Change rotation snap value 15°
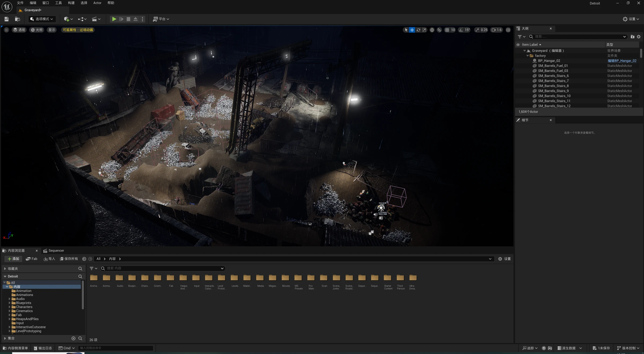Viewport: 644px width, 354px height. pos(467,30)
